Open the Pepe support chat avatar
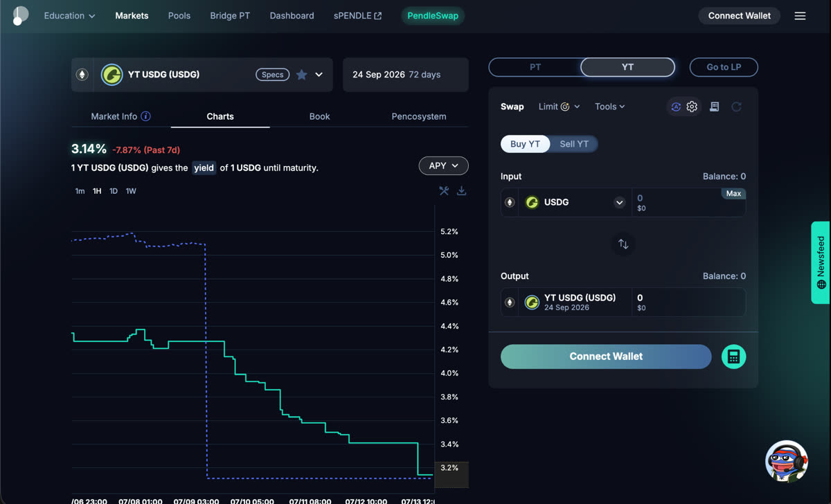 click(x=787, y=461)
